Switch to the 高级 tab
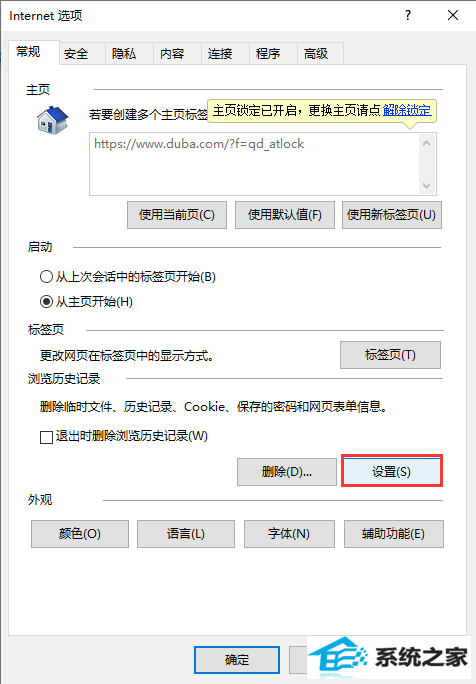The image size is (476, 684). pos(316,54)
